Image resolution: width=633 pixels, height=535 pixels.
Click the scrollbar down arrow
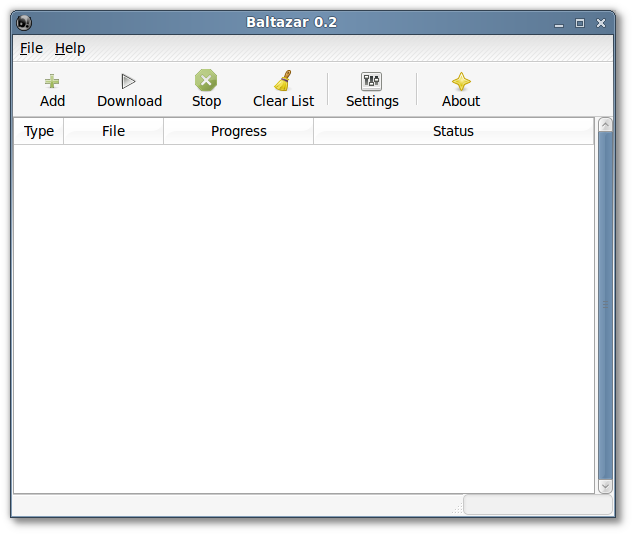pos(605,486)
